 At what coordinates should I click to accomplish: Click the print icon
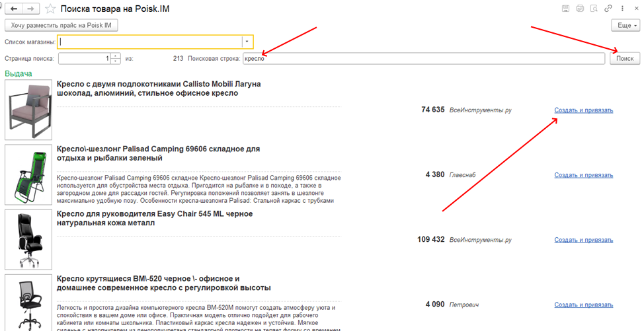pos(580,9)
